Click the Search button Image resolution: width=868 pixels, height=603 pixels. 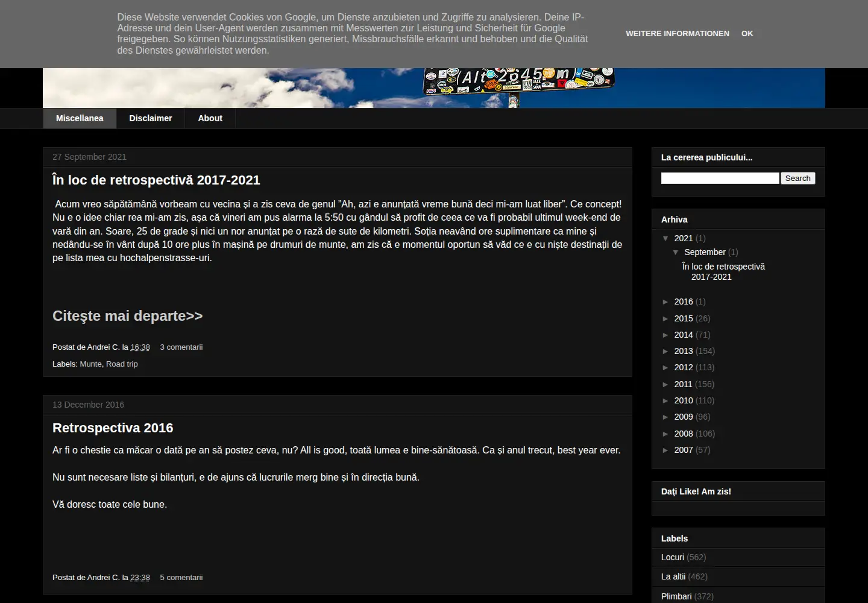tap(798, 178)
